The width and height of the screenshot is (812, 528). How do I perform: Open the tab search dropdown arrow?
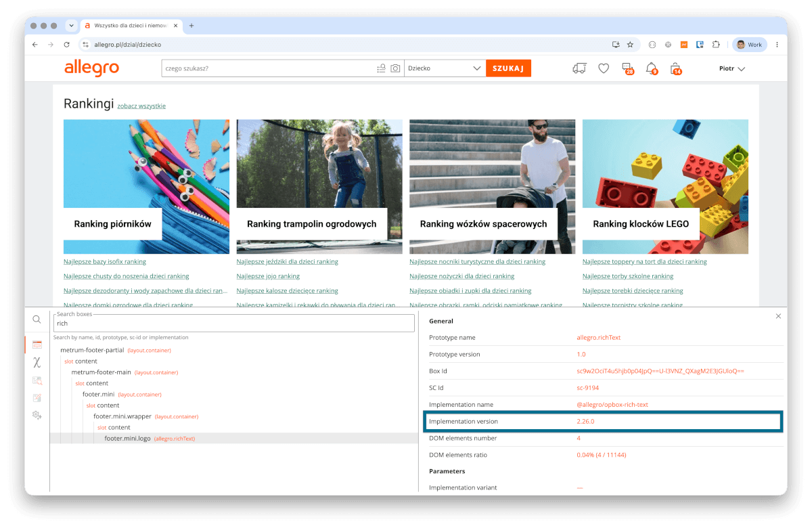click(x=72, y=26)
